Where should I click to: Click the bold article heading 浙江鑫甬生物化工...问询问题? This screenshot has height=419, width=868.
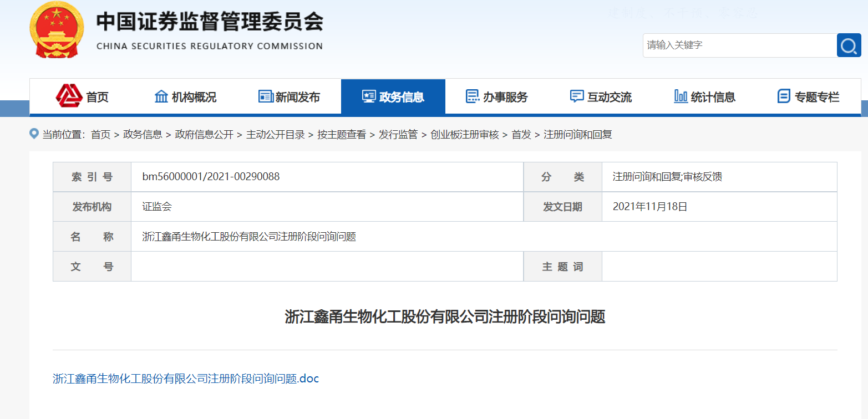(x=445, y=316)
